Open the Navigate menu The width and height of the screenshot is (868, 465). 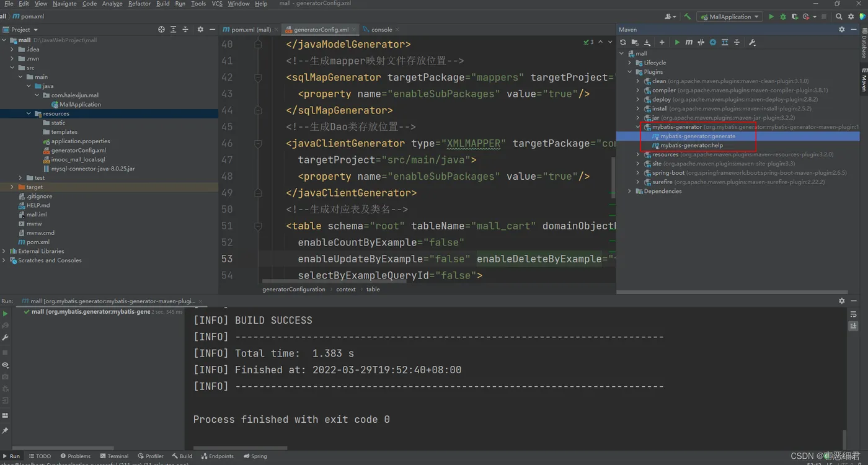click(64, 3)
